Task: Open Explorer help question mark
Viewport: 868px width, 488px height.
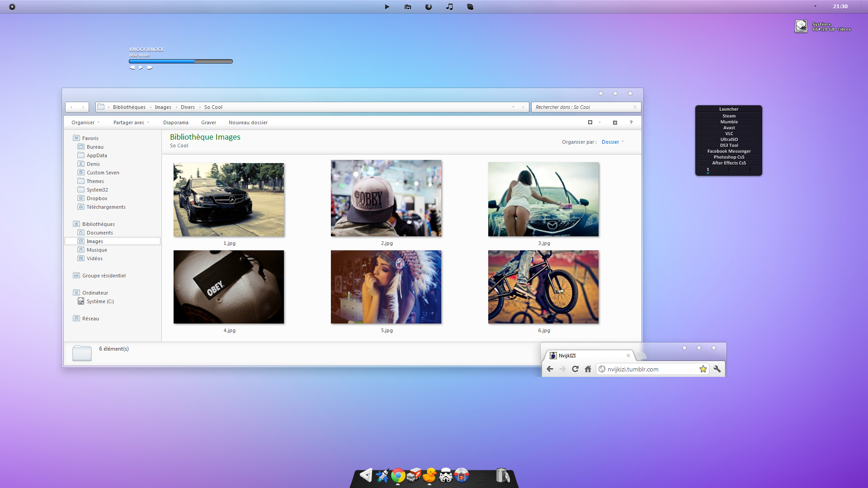Action: click(x=631, y=122)
